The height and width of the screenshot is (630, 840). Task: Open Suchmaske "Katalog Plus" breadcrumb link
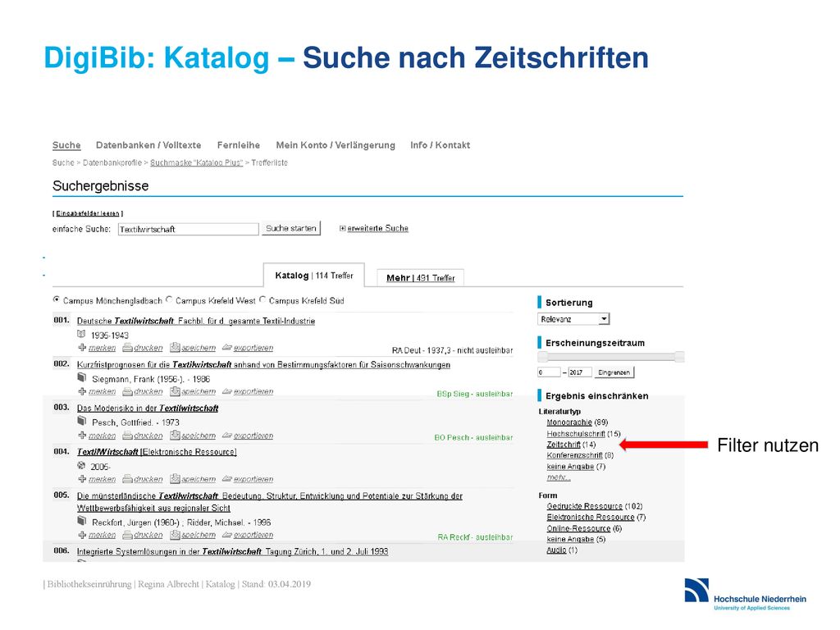click(x=197, y=163)
